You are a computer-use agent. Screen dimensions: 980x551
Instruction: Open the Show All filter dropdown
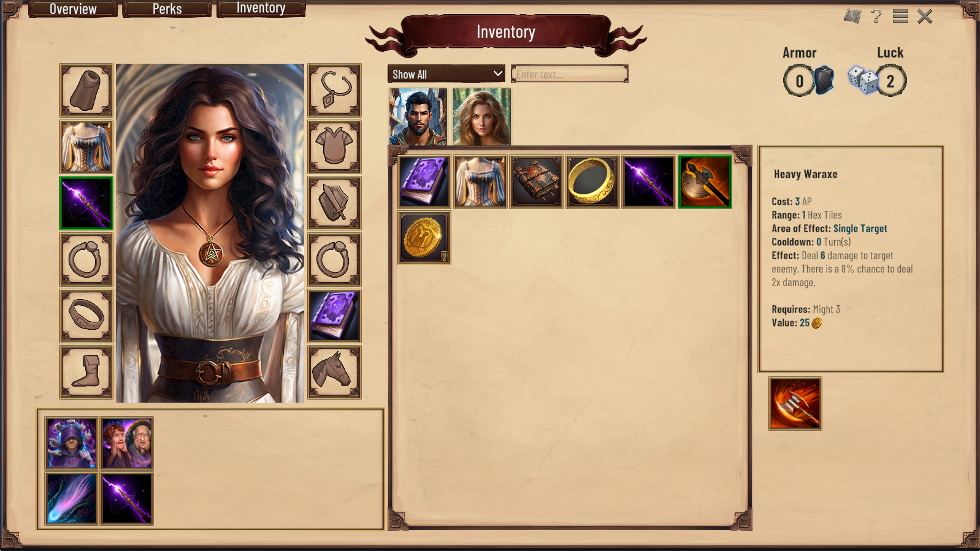coord(446,74)
